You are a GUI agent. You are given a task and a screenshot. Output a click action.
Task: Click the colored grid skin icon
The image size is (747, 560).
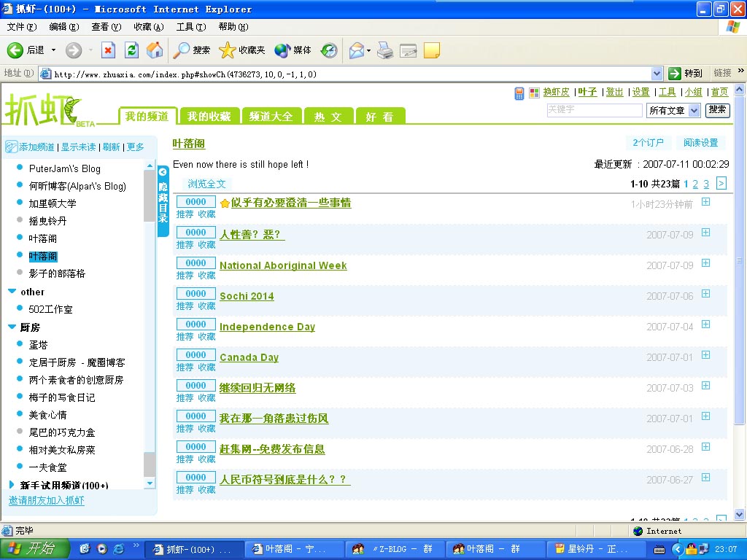pyautogui.click(x=534, y=93)
